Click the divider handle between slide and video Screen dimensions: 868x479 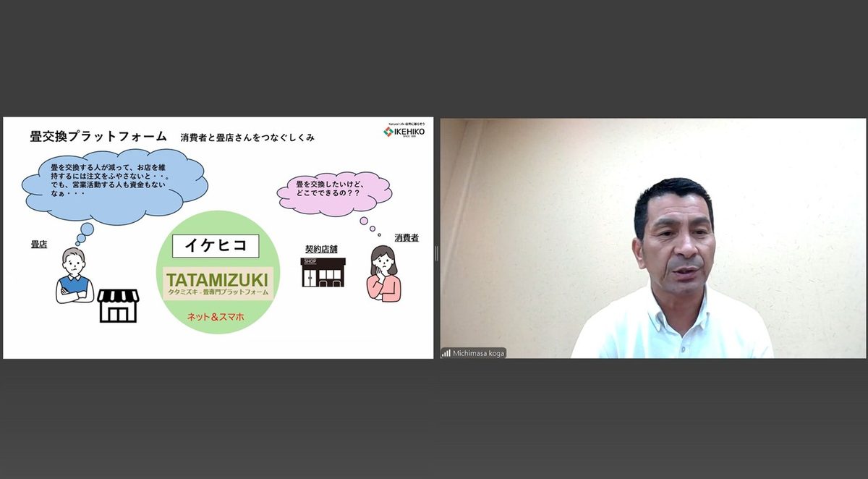pos(436,253)
